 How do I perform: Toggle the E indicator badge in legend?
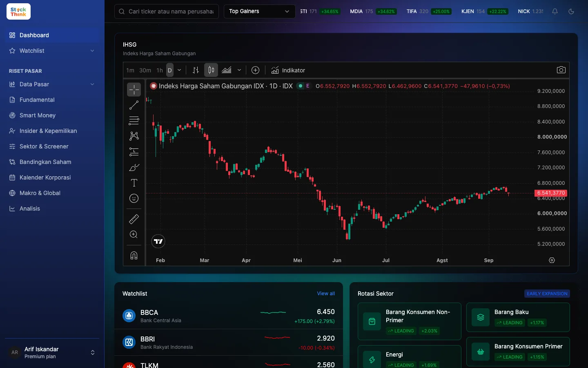click(308, 86)
